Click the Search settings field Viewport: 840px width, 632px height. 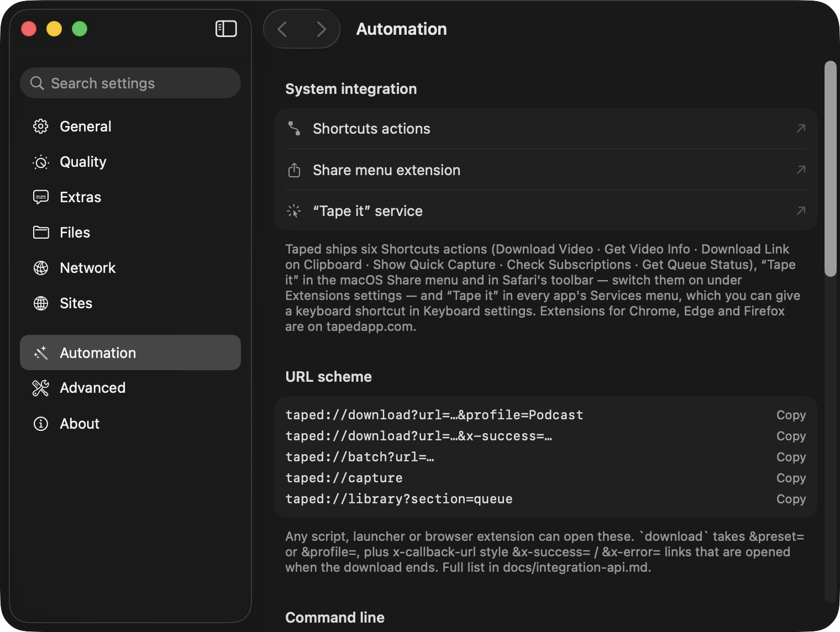point(130,83)
